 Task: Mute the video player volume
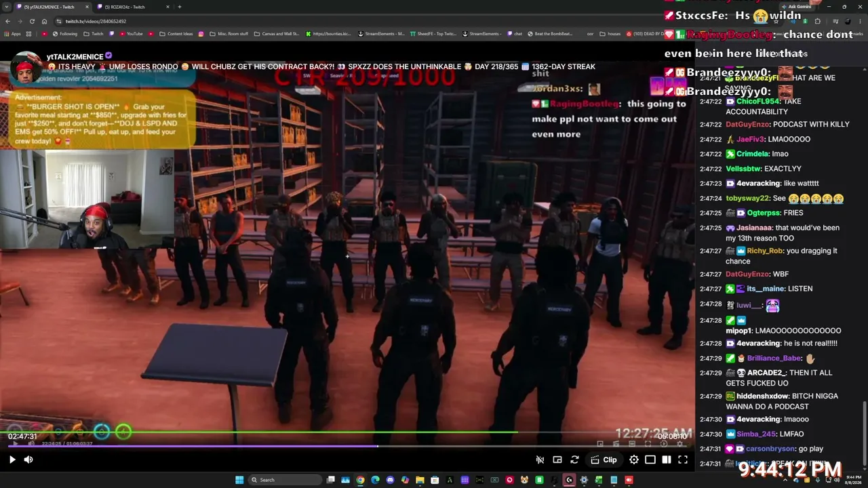[x=28, y=460]
